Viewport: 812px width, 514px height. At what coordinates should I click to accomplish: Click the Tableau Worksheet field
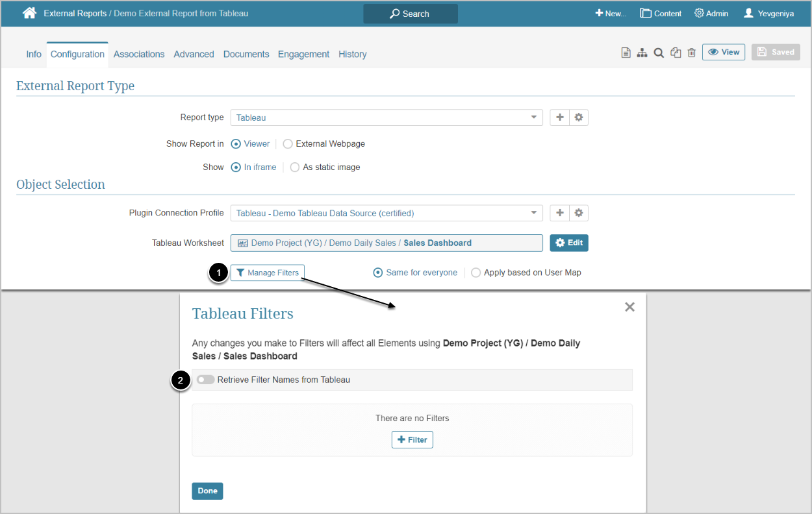point(387,243)
